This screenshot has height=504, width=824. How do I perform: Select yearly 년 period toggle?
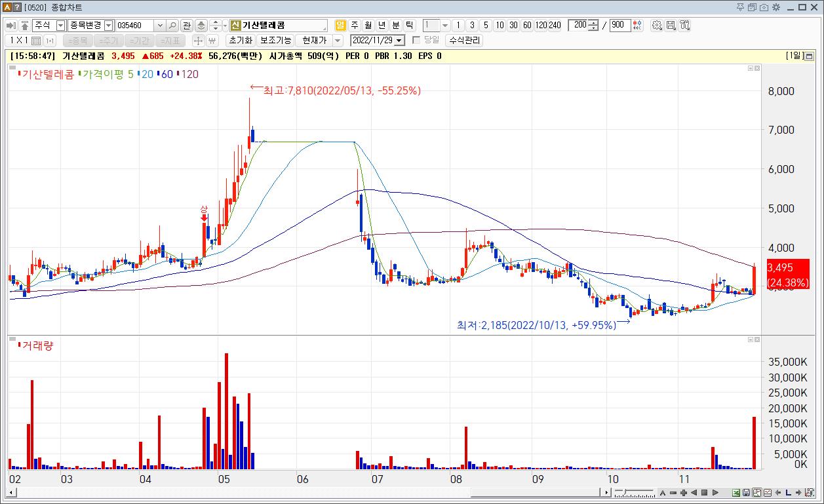click(x=382, y=25)
